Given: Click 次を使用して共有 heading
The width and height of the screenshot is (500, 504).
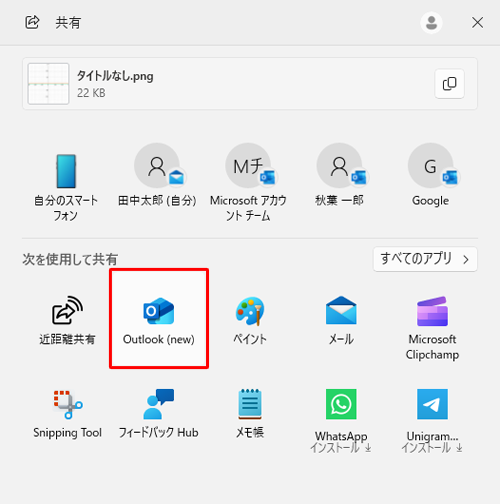Looking at the screenshot, I should point(70,259).
